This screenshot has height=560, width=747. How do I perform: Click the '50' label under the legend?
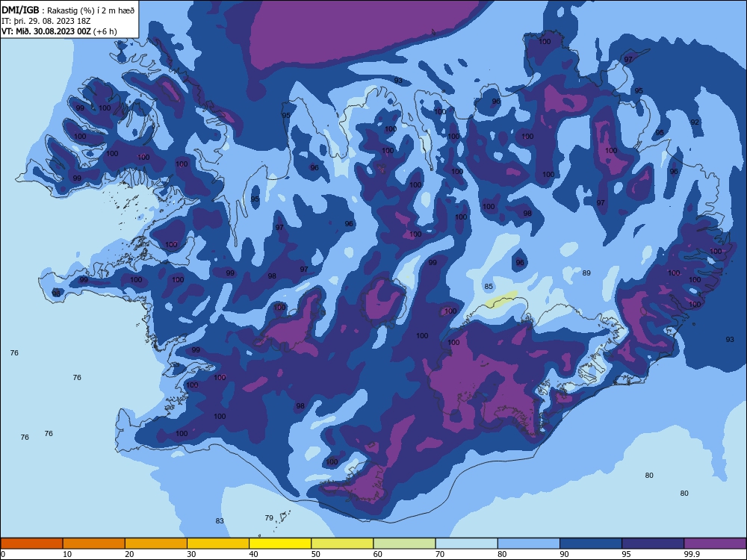coord(316,554)
